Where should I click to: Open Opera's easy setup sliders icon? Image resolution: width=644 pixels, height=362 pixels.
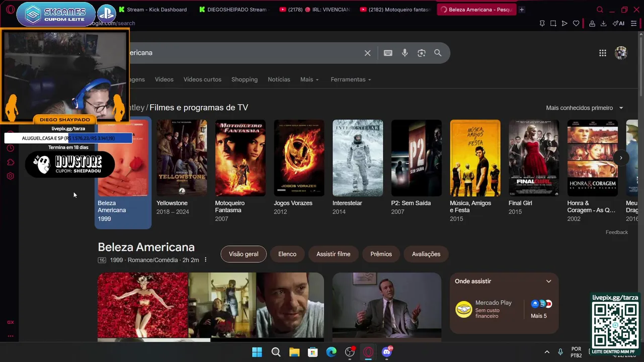tap(633, 23)
